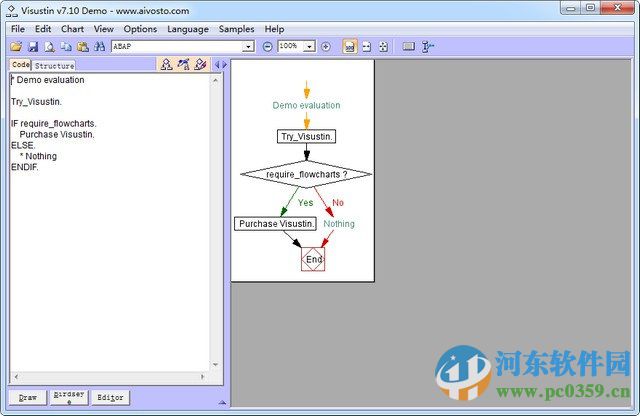Click the first flowchart icon above the code
This screenshot has width=640, height=416.
[x=167, y=64]
